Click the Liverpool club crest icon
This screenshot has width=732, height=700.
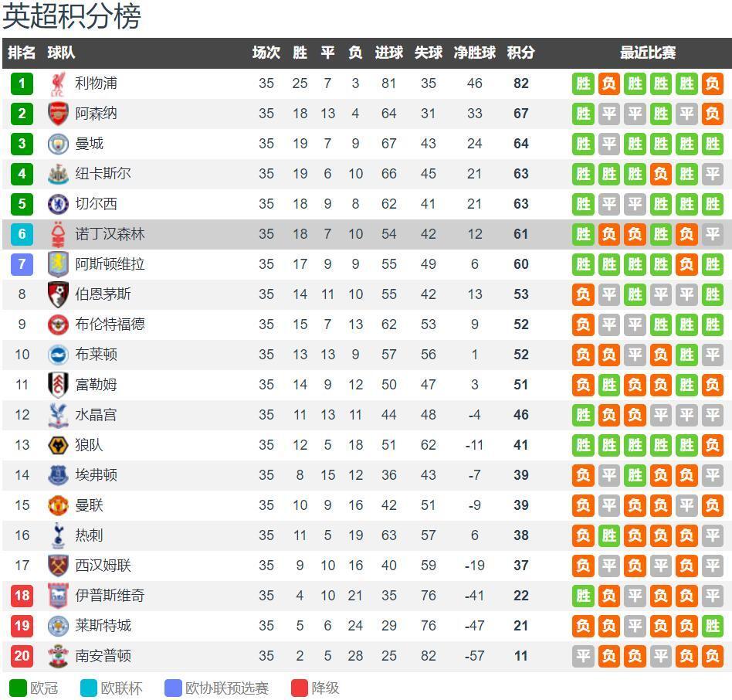coord(58,83)
